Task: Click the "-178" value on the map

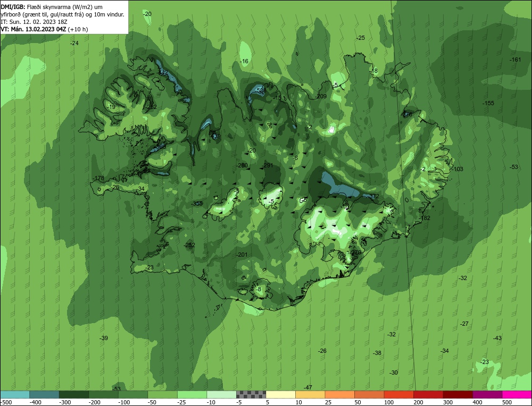Action: [x=98, y=178]
